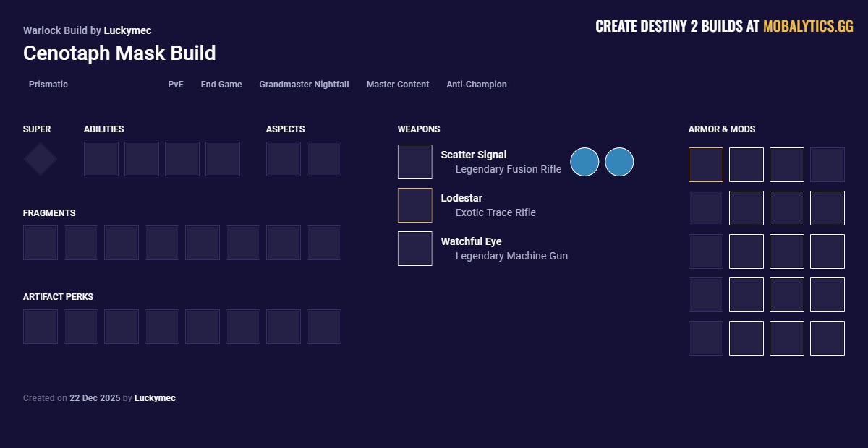
Task: Select the Grandmaster Nightfall tag
Action: (x=304, y=85)
